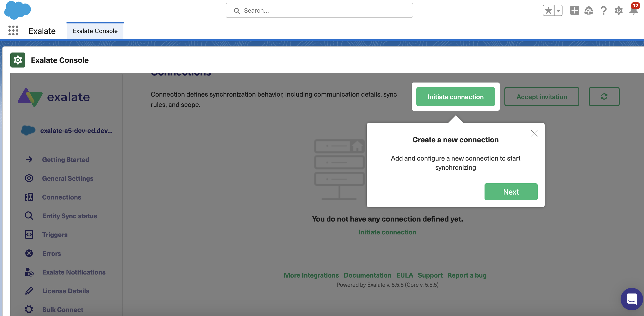
Task: Click the 'Create a new connection' popup title
Action: [455, 140]
